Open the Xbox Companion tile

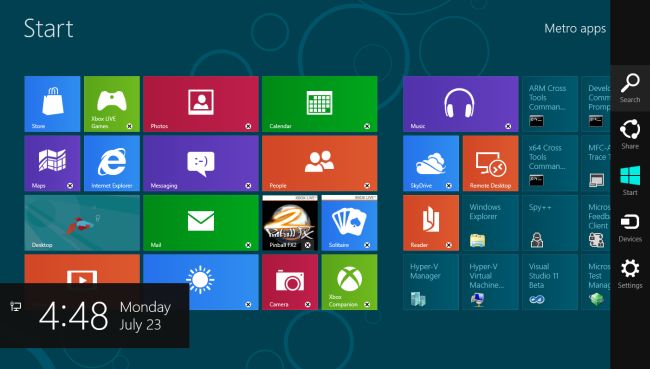click(x=349, y=282)
